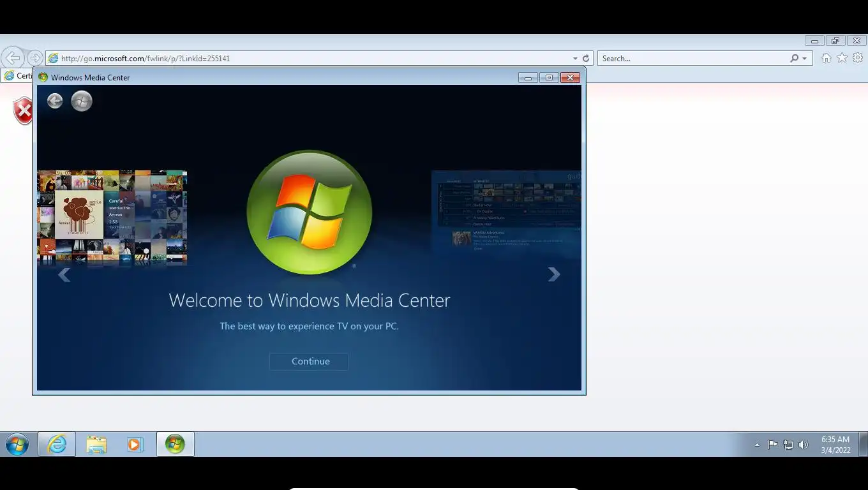Viewport: 868px width, 490px height.
Task: Open the IE Tools gear icon
Action: 858,58
